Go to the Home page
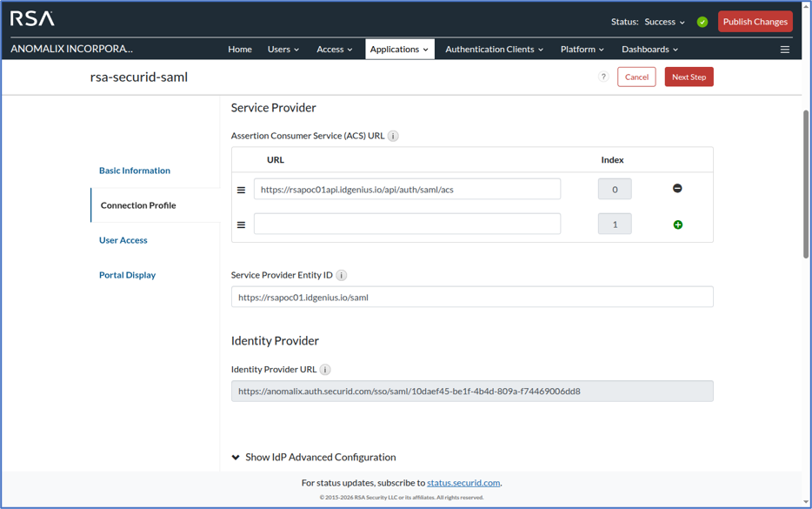The image size is (812, 509). coord(240,50)
